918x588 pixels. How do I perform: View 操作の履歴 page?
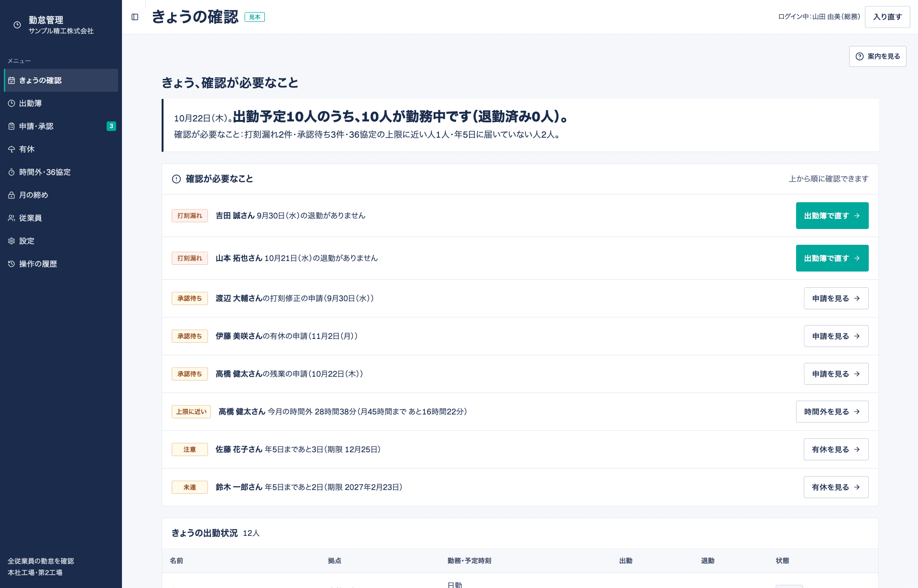click(61, 264)
